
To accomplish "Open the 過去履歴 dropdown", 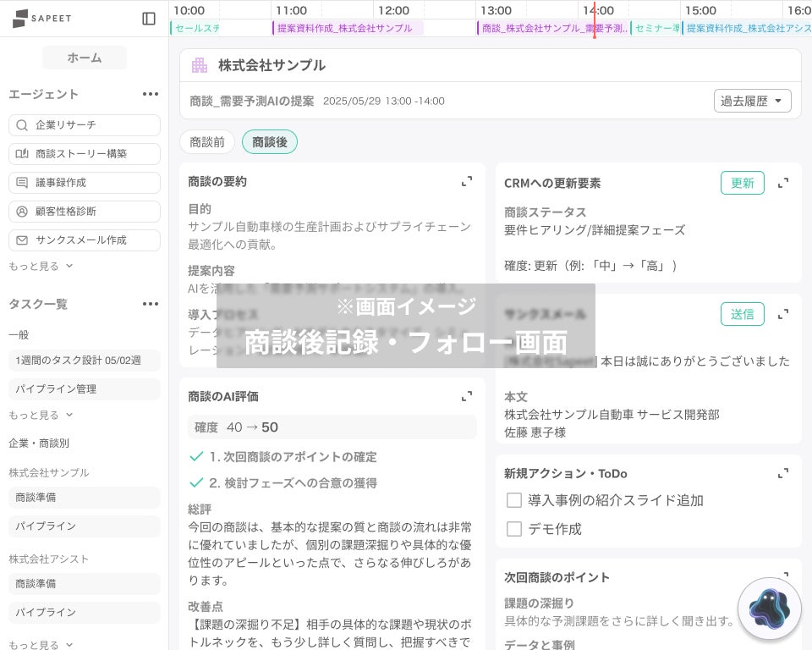I will (x=753, y=101).
